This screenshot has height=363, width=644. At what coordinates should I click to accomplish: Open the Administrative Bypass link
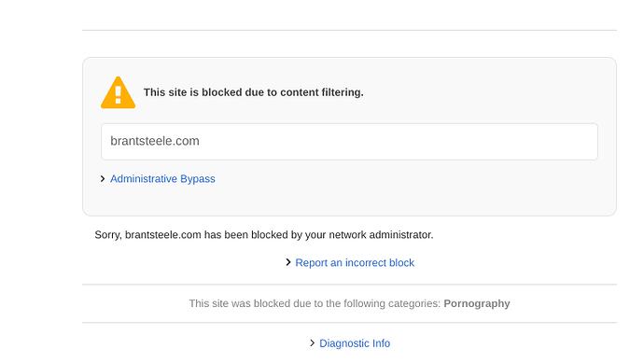pos(162,179)
